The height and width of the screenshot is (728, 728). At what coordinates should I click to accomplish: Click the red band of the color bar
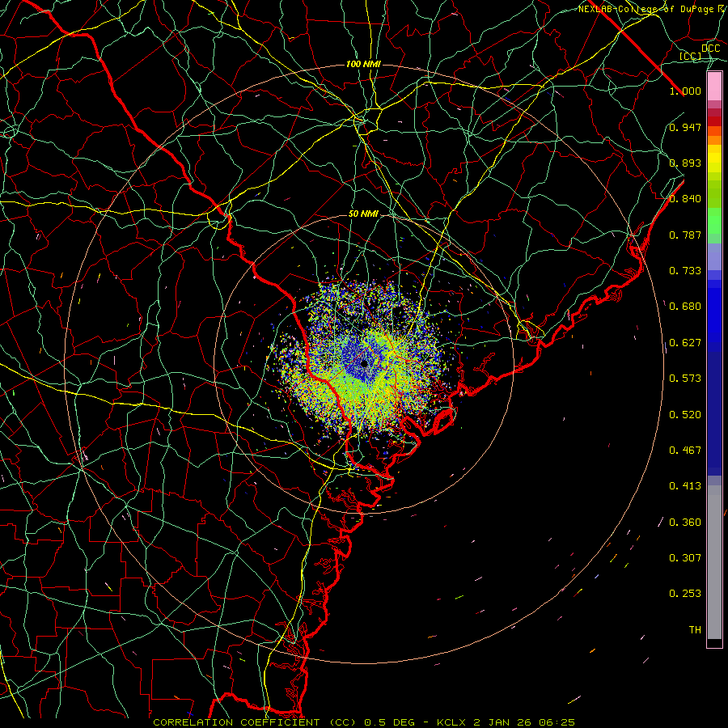[x=714, y=121]
